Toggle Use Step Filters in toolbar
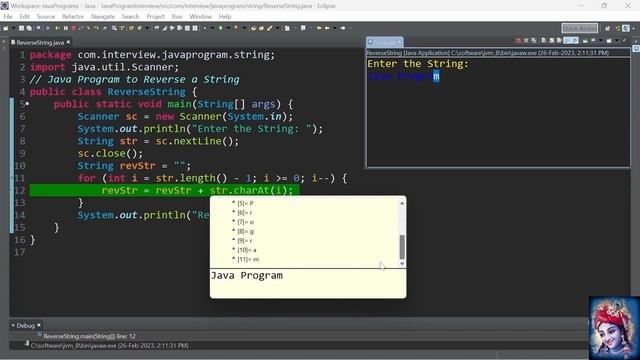 click(122, 28)
